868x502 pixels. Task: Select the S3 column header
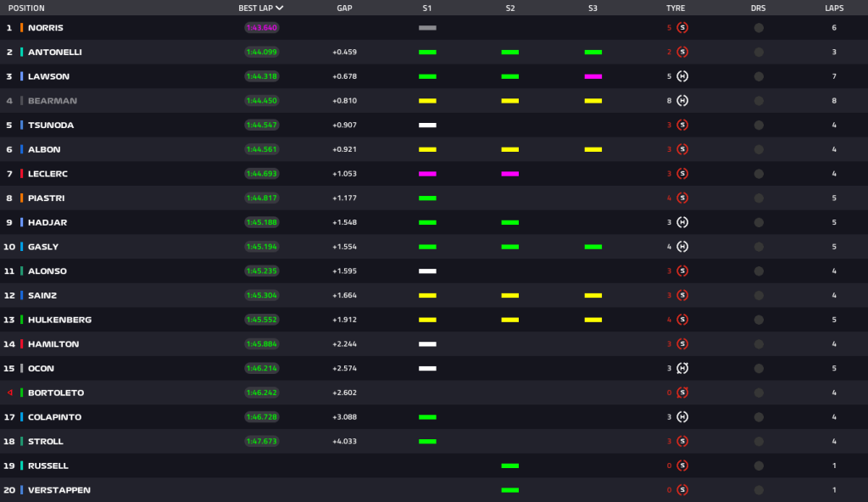coord(593,8)
